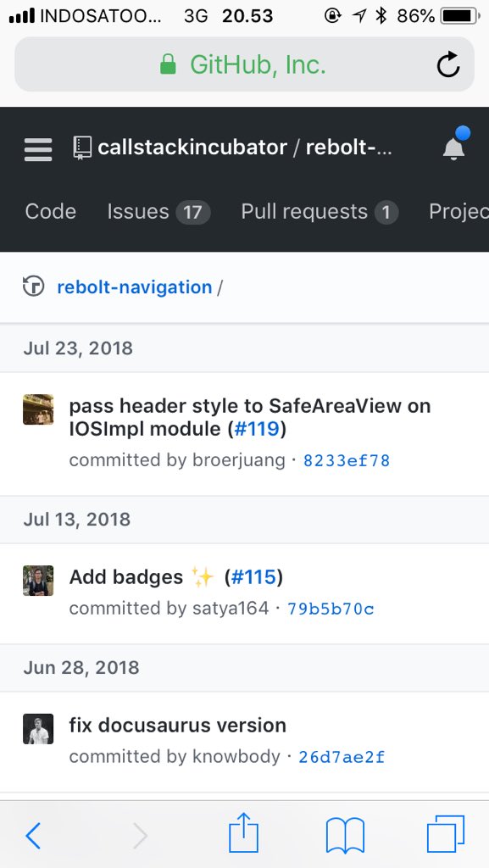This screenshot has width=489, height=868.
Task: Tap knowbody's avatar thumbnail
Action: [x=38, y=729]
